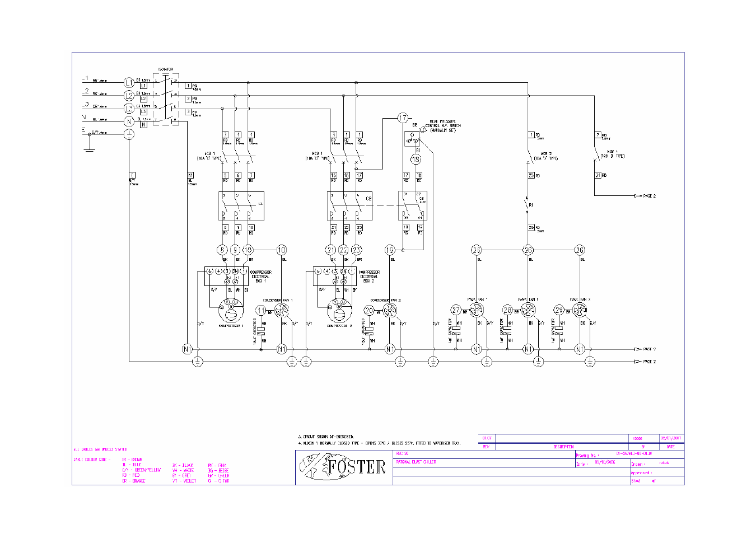Click the WH - WHITE colour code entry

(x=183, y=470)
